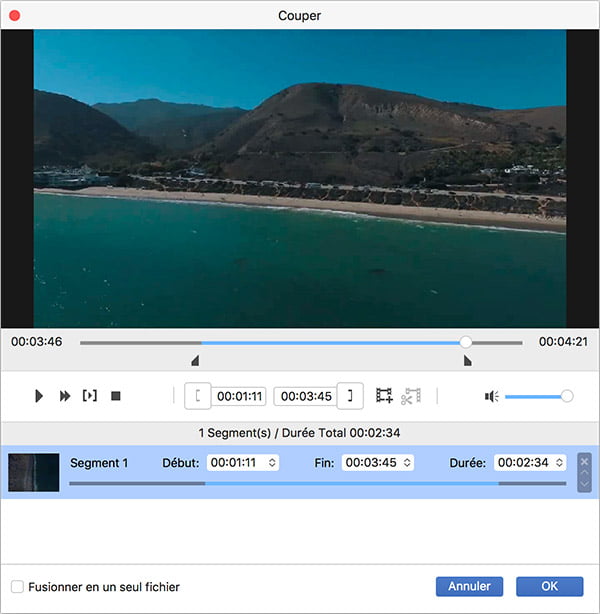Click the Fin time stepper arrows
This screenshot has width=600, height=614.
pyautogui.click(x=407, y=463)
